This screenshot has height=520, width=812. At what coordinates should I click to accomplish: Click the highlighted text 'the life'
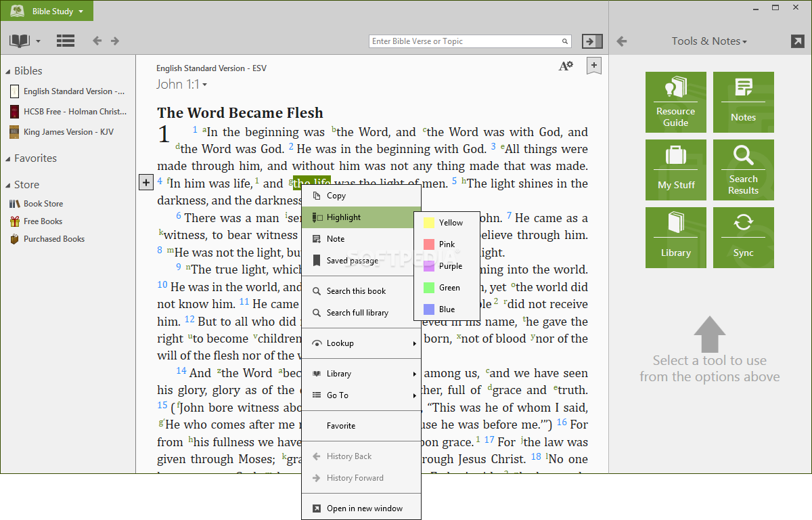312,183
